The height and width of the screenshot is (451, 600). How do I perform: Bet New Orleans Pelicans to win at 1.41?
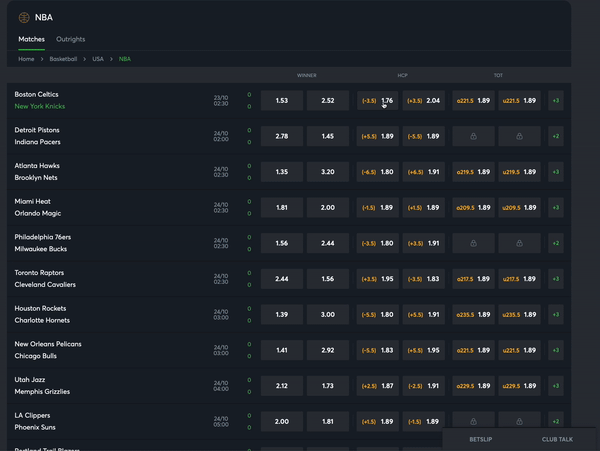[282, 350]
